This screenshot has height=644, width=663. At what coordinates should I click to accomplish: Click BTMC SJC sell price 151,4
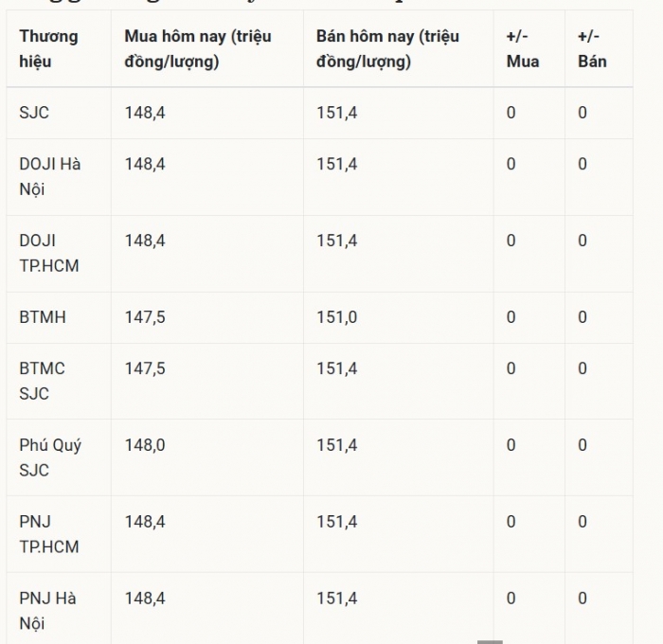tap(337, 368)
